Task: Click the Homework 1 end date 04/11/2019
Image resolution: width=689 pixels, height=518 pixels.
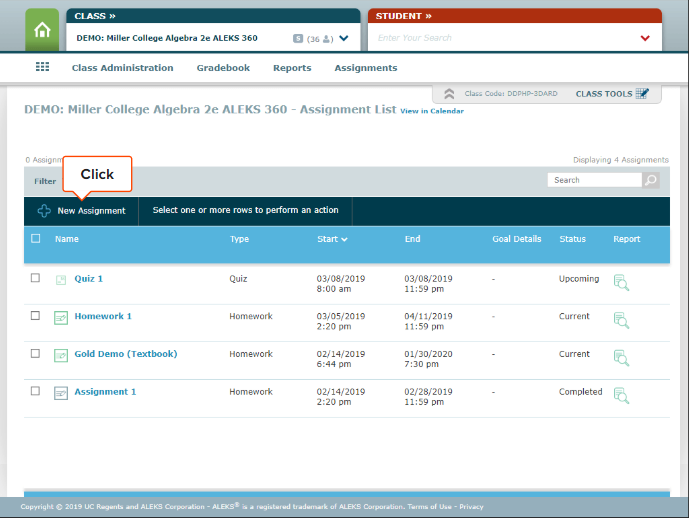Action: 428,316
